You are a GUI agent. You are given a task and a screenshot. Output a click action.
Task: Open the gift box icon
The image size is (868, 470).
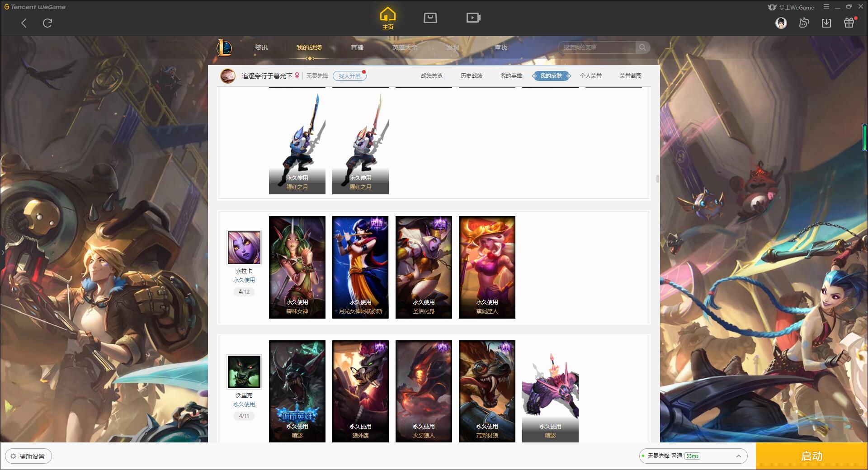(849, 23)
